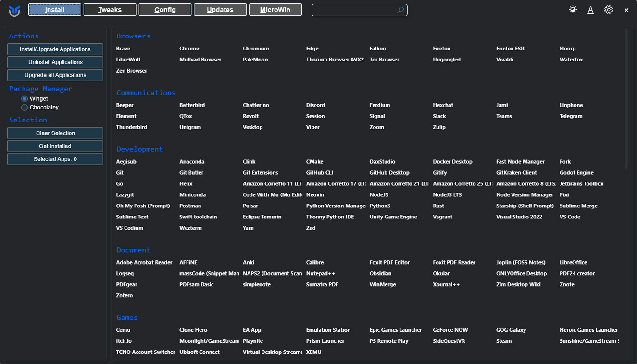Select Telegram entry
Viewport: 637px width, 364px height.
[571, 116]
